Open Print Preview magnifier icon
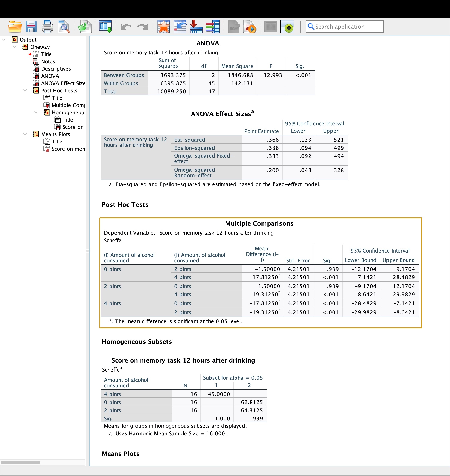This screenshot has width=450, height=476. 64,26
